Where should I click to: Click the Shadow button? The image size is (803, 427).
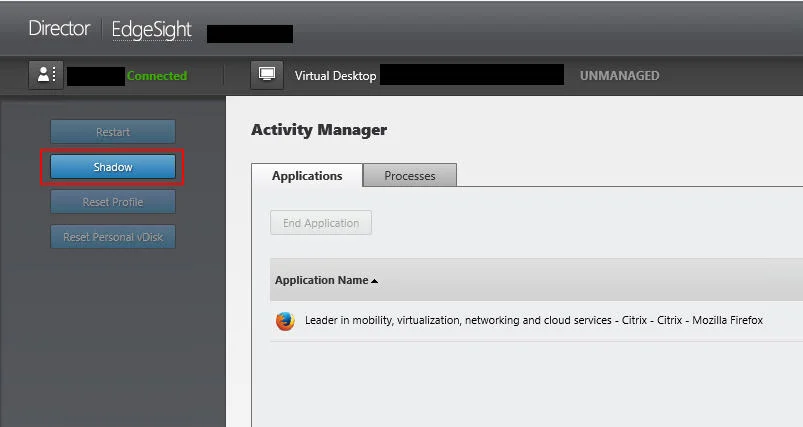pyautogui.click(x=113, y=167)
